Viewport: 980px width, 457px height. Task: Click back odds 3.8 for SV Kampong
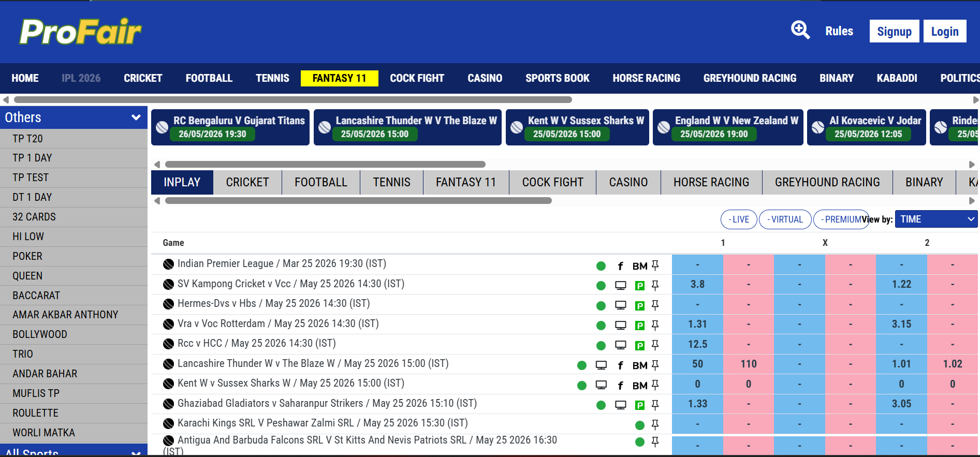pos(697,284)
